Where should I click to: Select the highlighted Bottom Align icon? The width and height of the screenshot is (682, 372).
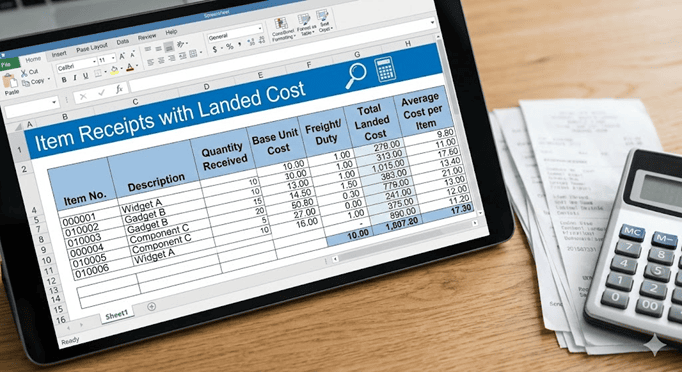tap(169, 47)
